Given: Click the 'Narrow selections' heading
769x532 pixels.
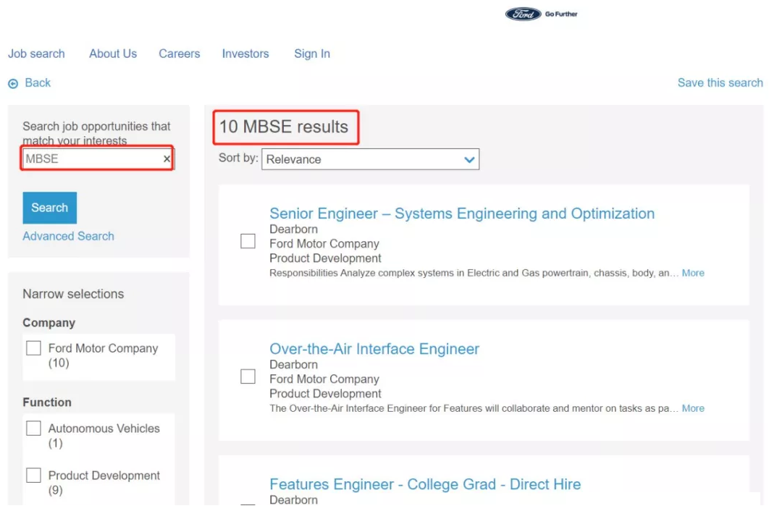Looking at the screenshot, I should click(73, 294).
